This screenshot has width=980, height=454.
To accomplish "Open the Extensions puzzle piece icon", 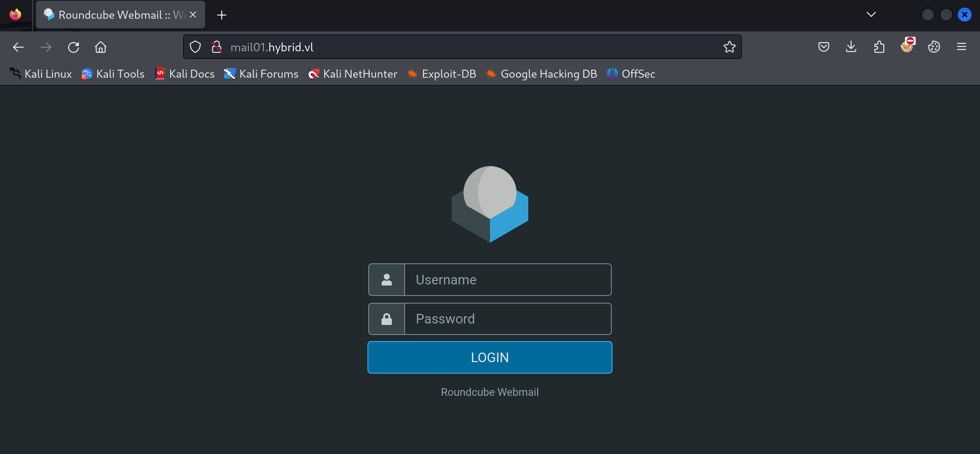I will point(879,47).
